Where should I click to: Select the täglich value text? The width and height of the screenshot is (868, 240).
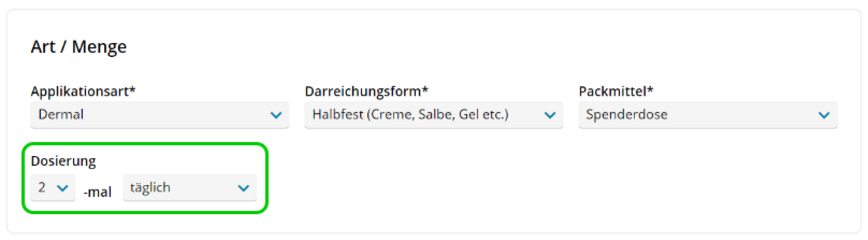150,188
